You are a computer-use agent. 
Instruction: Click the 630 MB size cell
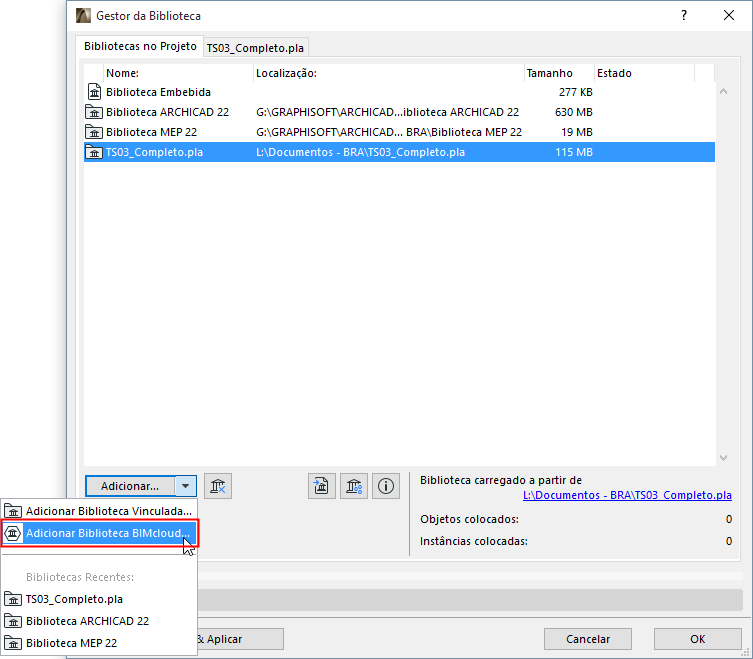(x=573, y=112)
